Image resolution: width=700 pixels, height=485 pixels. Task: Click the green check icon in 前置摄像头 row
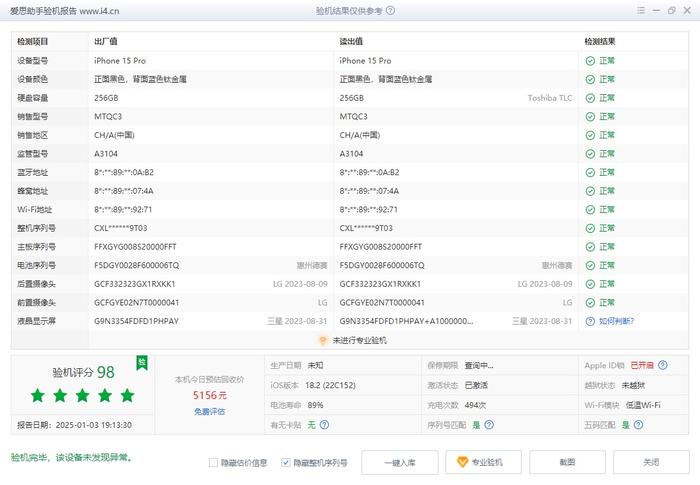click(x=590, y=303)
